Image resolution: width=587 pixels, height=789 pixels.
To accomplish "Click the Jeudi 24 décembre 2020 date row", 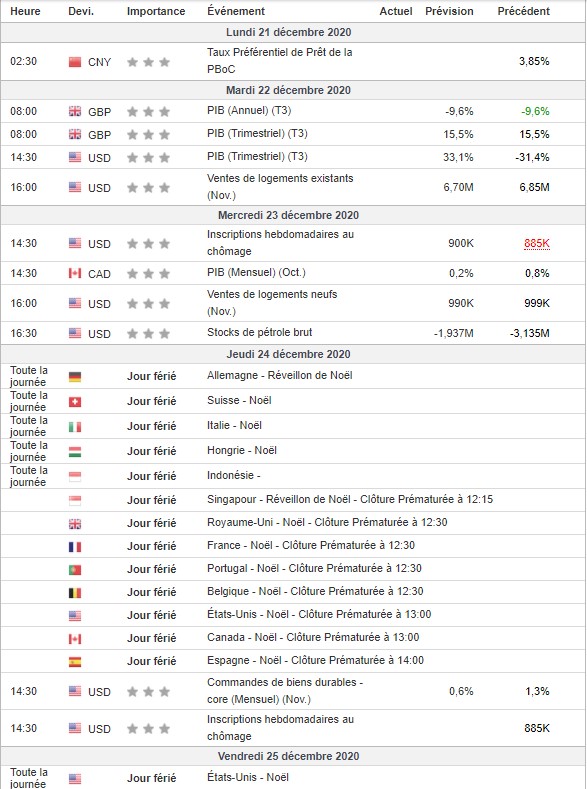I will click(x=293, y=354).
